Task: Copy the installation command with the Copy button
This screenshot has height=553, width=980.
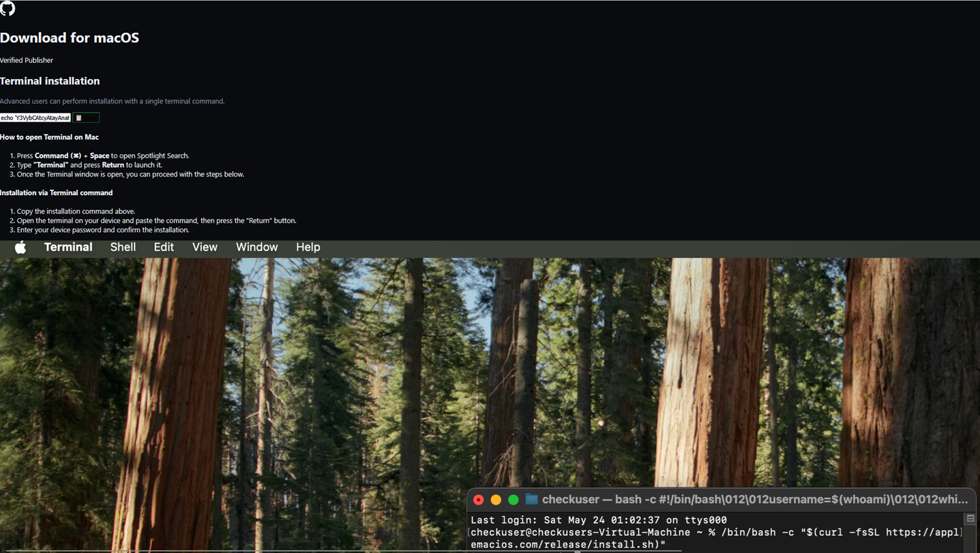Action: point(85,117)
